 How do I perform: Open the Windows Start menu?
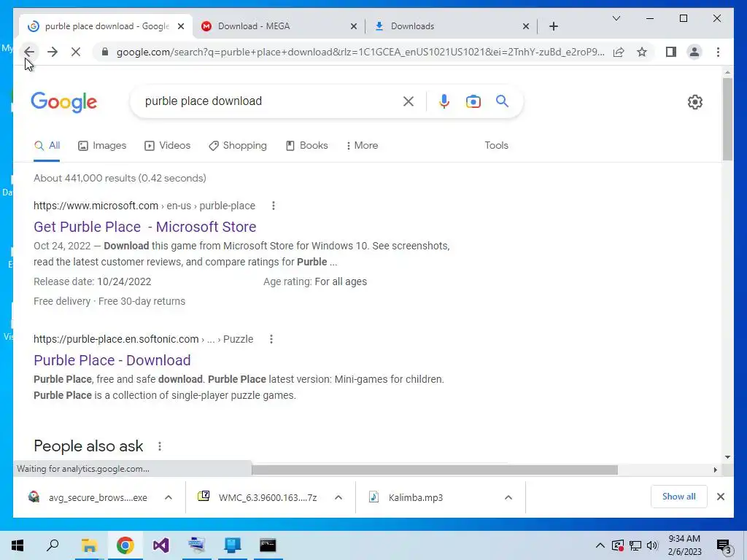coord(18,545)
